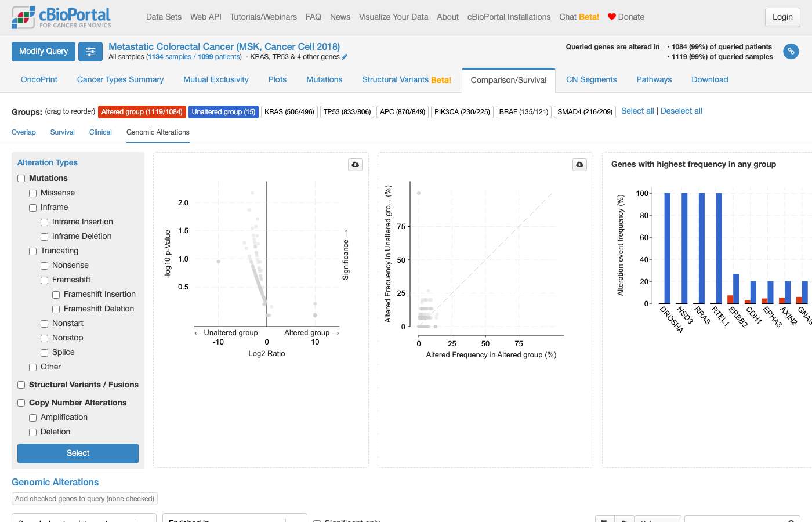Toggle the SMAD4 (216/209) group
This screenshot has height=522, width=812.
pos(585,112)
